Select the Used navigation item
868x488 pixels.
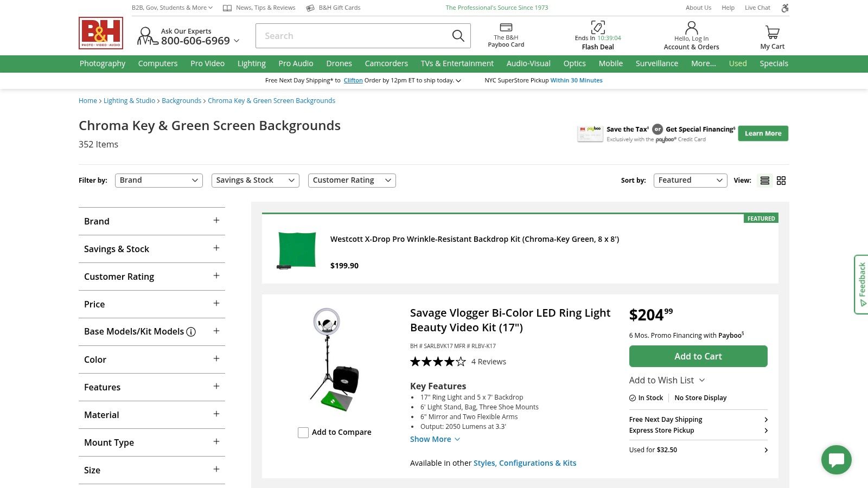click(738, 63)
